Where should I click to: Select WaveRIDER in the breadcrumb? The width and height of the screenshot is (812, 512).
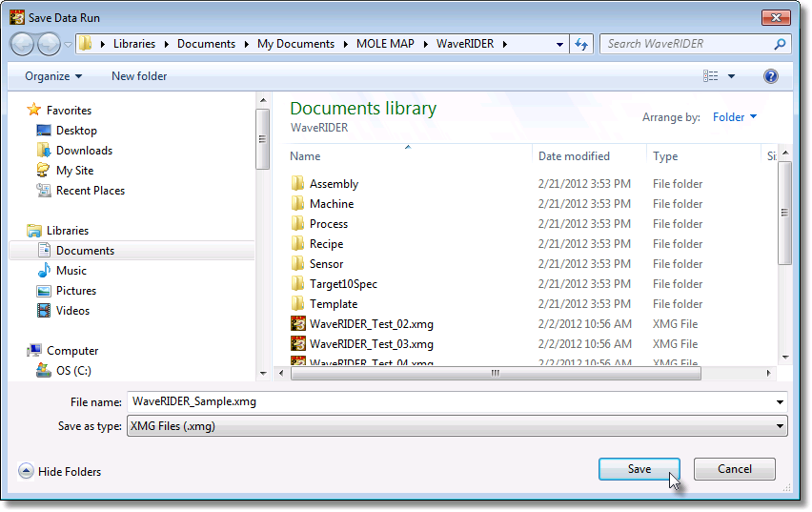tap(465, 44)
